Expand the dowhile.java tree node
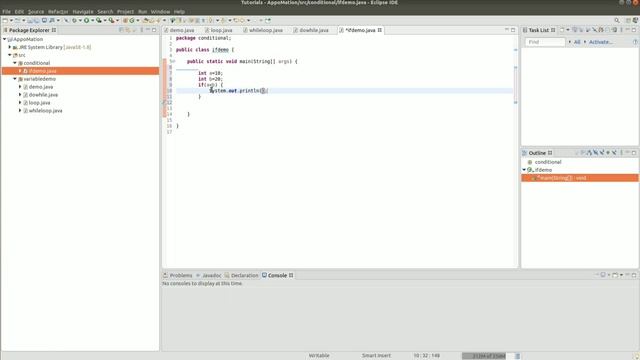The height and width of the screenshot is (360, 640). point(20,94)
